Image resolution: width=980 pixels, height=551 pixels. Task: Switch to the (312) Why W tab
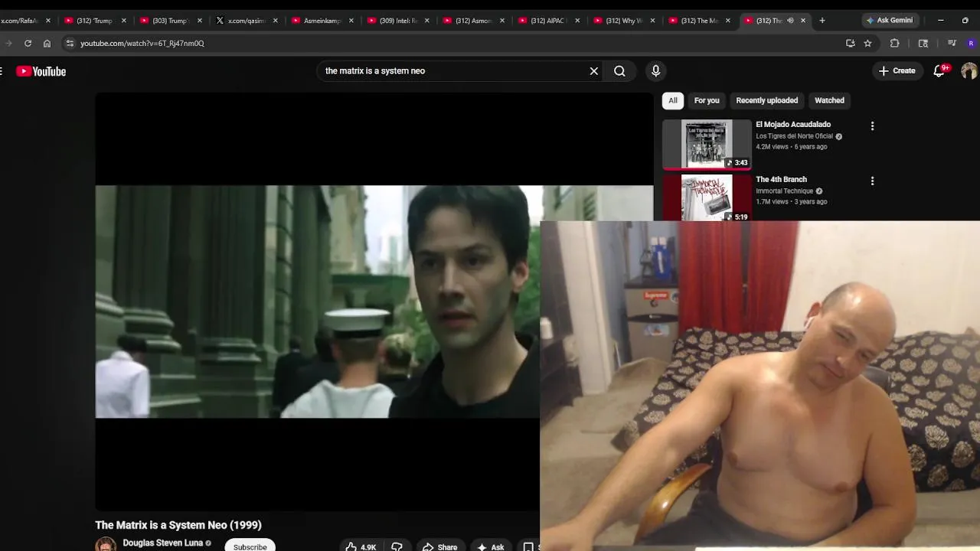pos(623,21)
